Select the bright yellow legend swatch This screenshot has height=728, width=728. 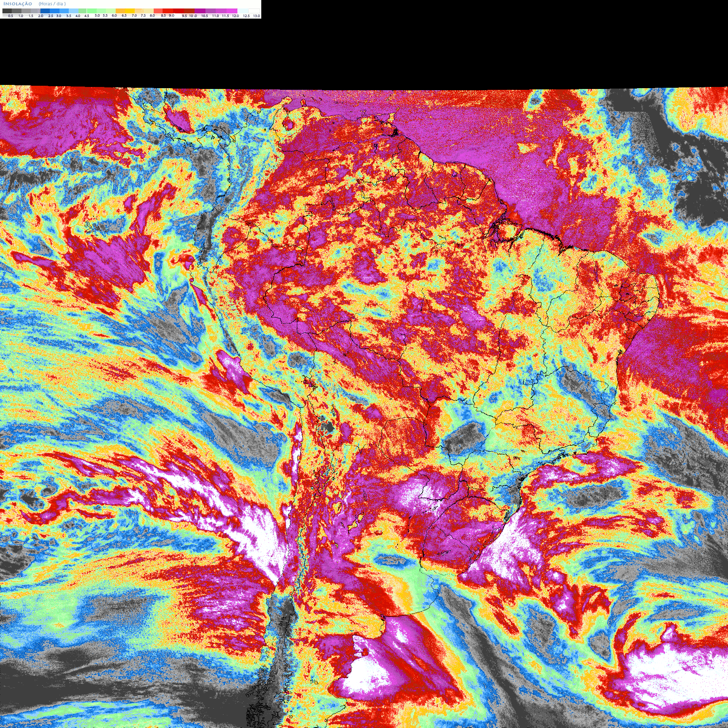click(x=130, y=11)
